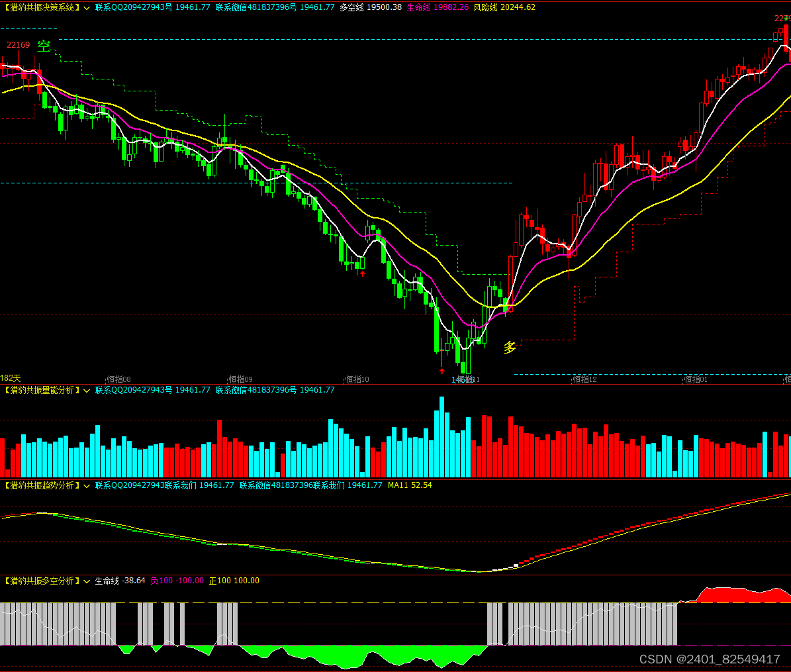Click the 【猎豹共振多空分析】 indicator title
The image size is (791, 672).
[41, 581]
